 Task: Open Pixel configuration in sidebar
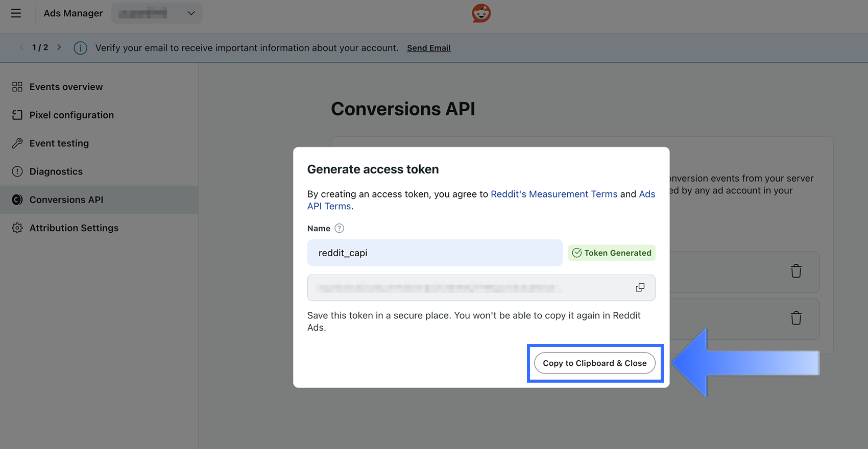pyautogui.click(x=71, y=115)
